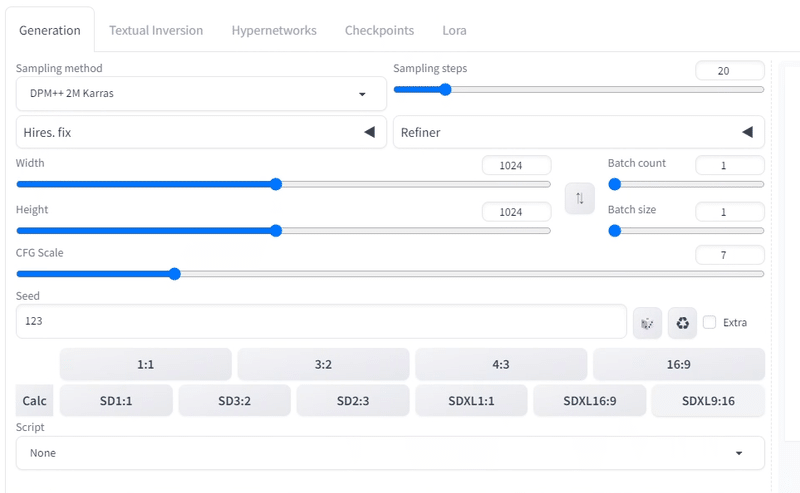This screenshot has height=493, width=800.
Task: Click the Batch count slider handle
Action: (615, 184)
